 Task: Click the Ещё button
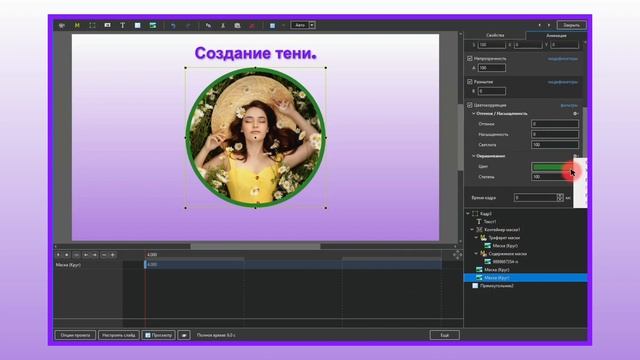click(445, 335)
